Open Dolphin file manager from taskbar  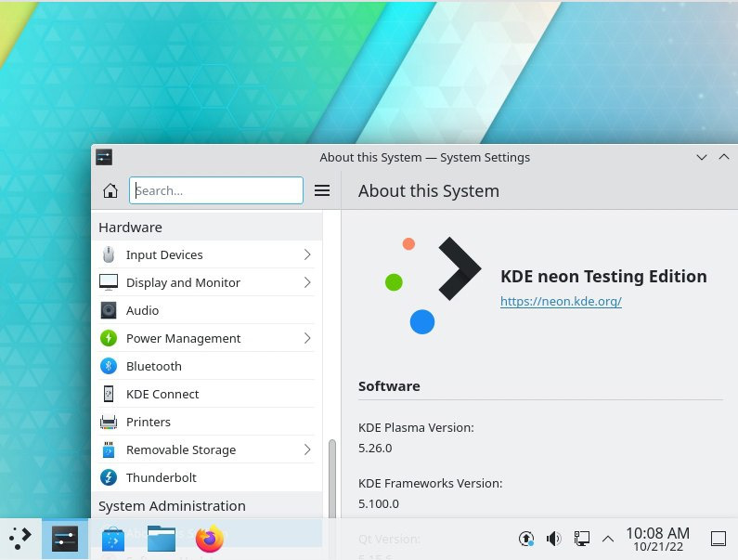tap(162, 539)
